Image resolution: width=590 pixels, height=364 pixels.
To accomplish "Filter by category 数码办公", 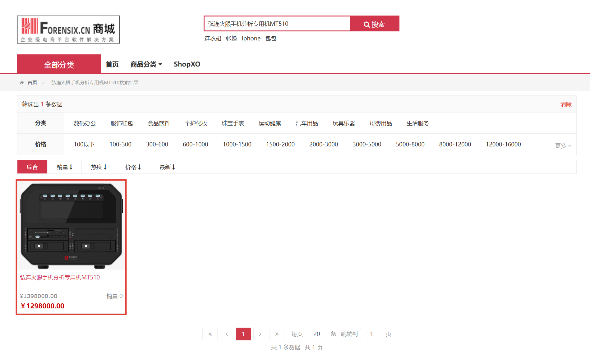I will click(85, 123).
